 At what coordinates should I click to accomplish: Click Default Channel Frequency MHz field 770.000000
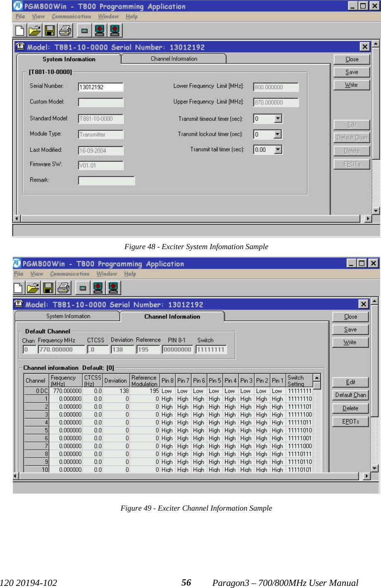[x=62, y=350]
